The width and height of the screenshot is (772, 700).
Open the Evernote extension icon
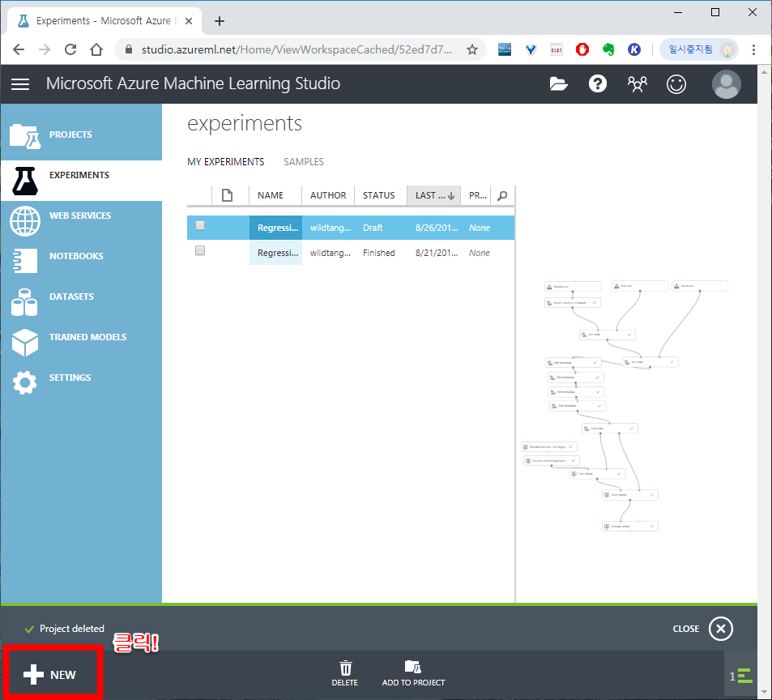pyautogui.click(x=608, y=49)
